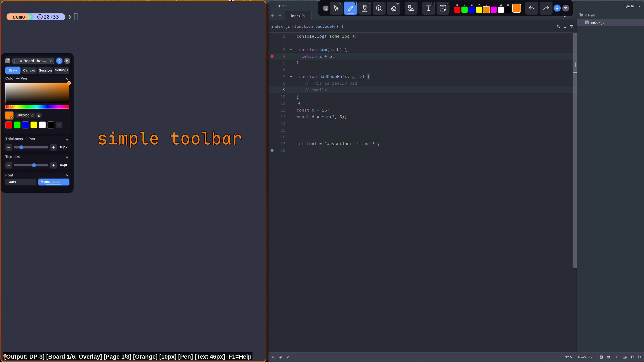
Task: Toggle pin on the side panel
Action: coord(59,61)
